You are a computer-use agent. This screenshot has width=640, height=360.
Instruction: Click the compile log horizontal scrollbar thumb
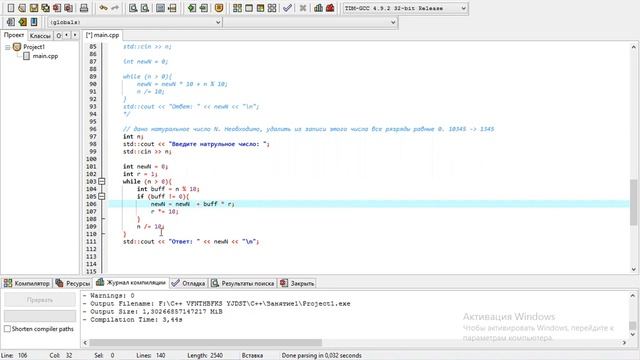(205, 342)
